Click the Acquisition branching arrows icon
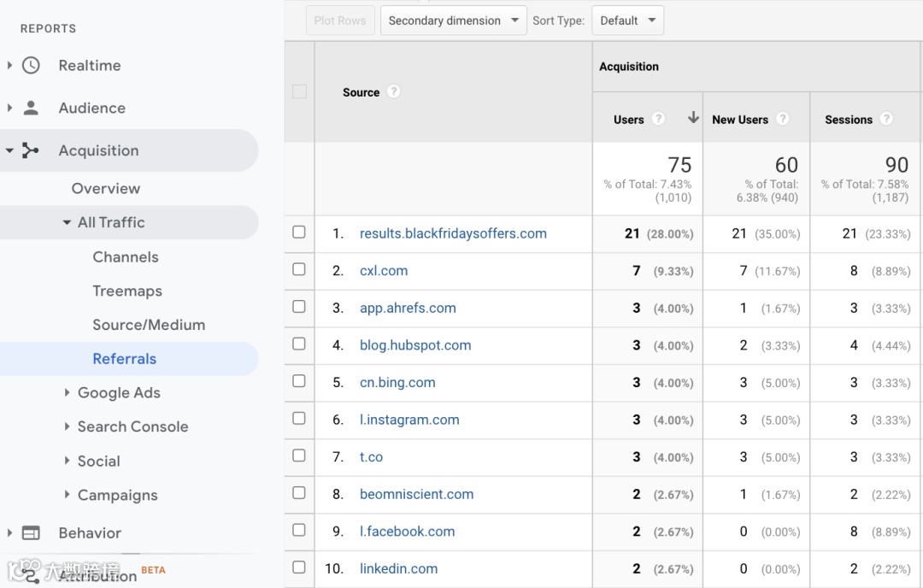 coord(31,150)
